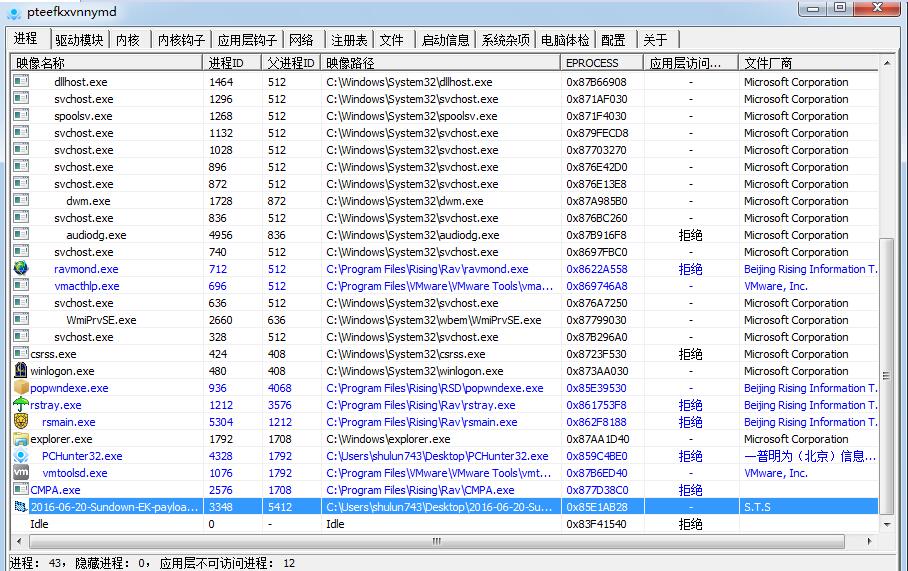Image resolution: width=908 pixels, height=571 pixels.
Task: Click the explorer.exe folder icon
Action: tap(21, 438)
